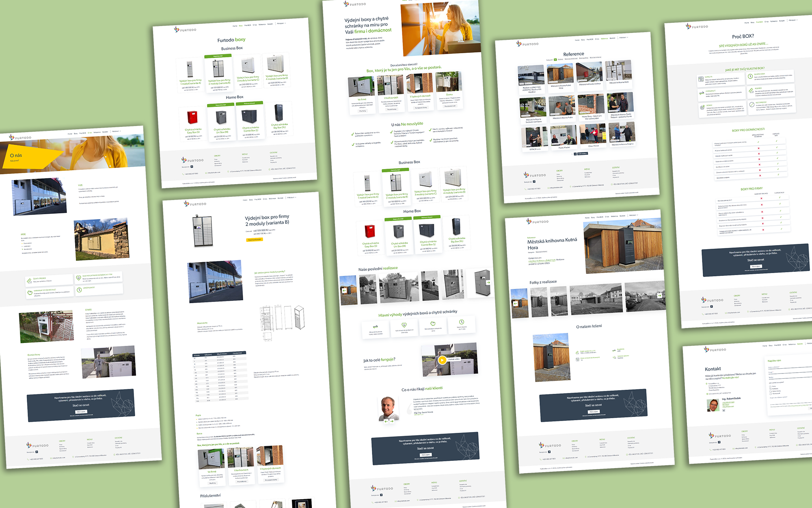812x508 pixels.
Task: Click 'Kontakt' menu item on Reference page
Action: [612, 38]
